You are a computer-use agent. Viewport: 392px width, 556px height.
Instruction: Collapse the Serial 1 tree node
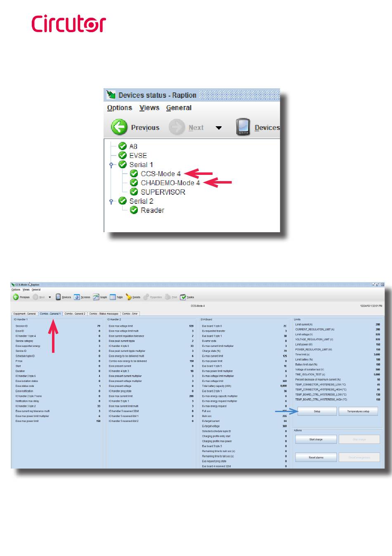[x=111, y=165]
